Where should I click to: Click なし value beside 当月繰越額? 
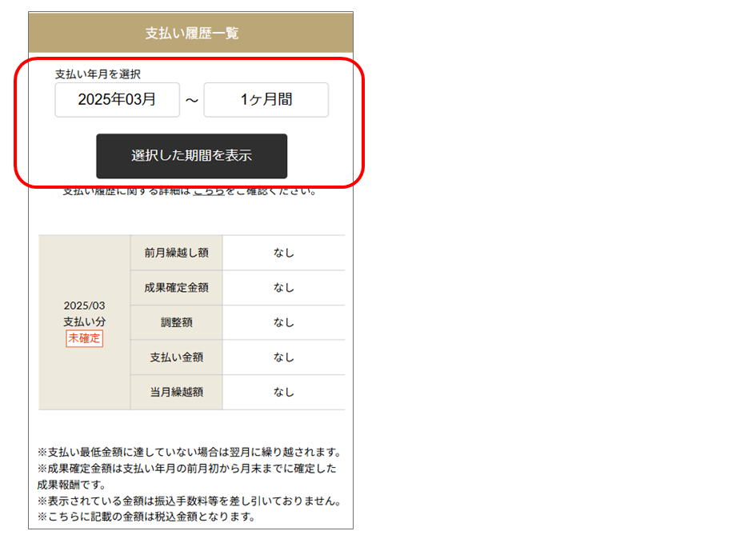(x=283, y=392)
